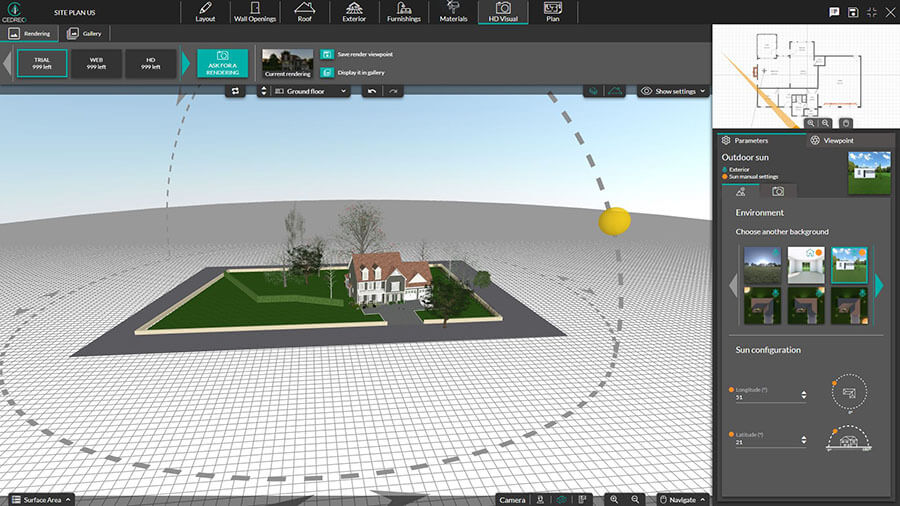
Task: Toggle Show settings visibility panel
Action: [x=673, y=91]
